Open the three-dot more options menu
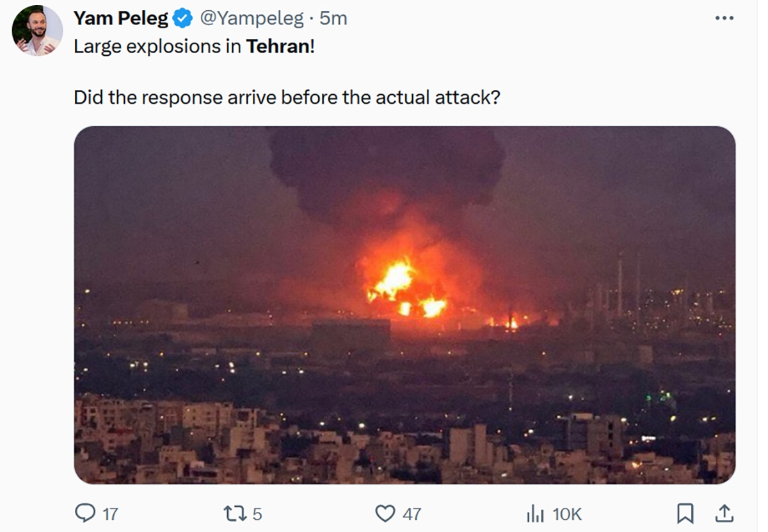The height and width of the screenshot is (532, 768). [724, 18]
